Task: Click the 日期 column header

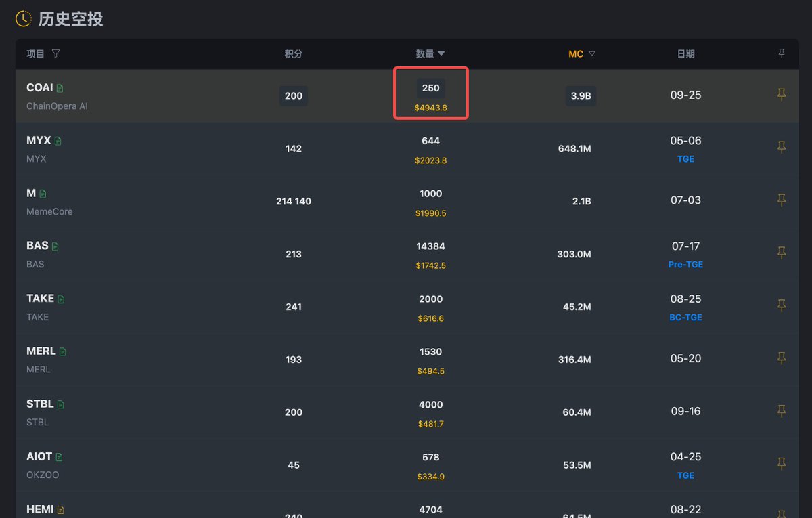Action: coord(685,53)
